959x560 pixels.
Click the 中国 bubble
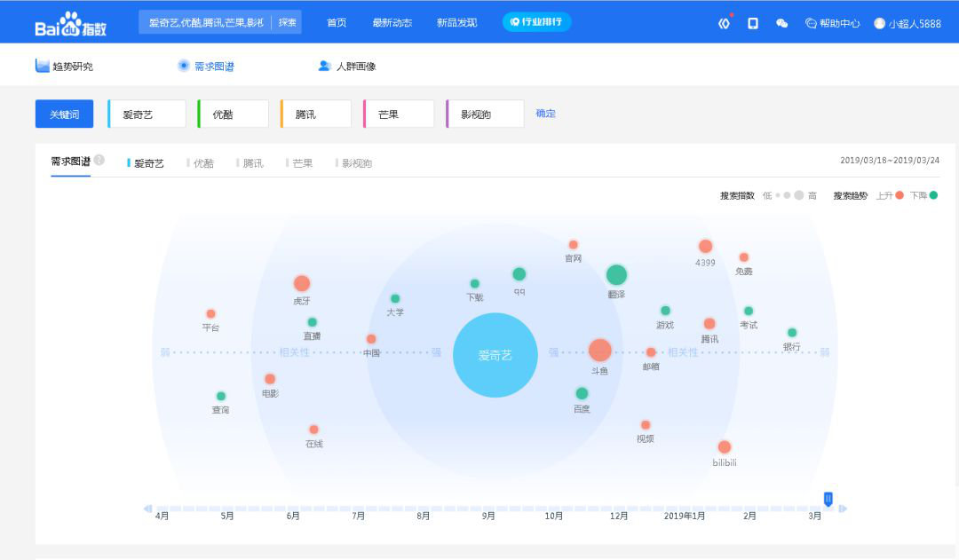371,339
